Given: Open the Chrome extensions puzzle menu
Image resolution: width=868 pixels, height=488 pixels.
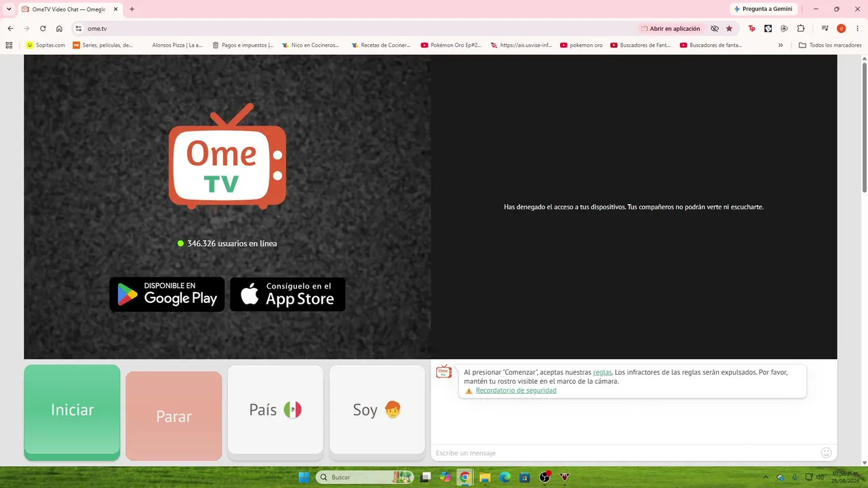Looking at the screenshot, I should click(801, 28).
